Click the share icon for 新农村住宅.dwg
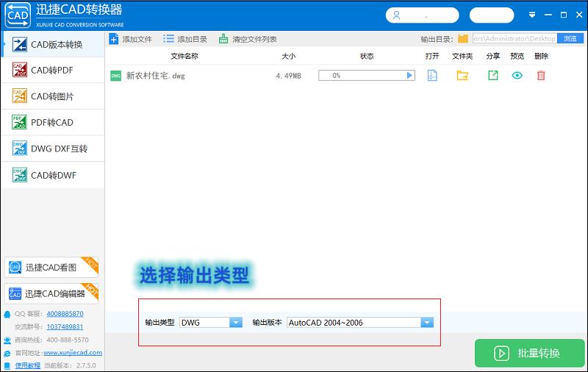This screenshot has height=372, width=588. tap(492, 76)
